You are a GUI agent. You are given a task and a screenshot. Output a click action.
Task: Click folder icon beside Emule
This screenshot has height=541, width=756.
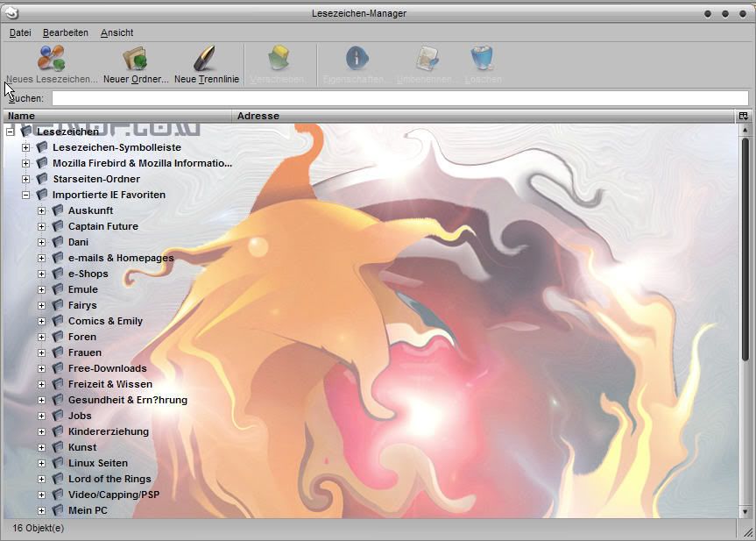pos(58,289)
